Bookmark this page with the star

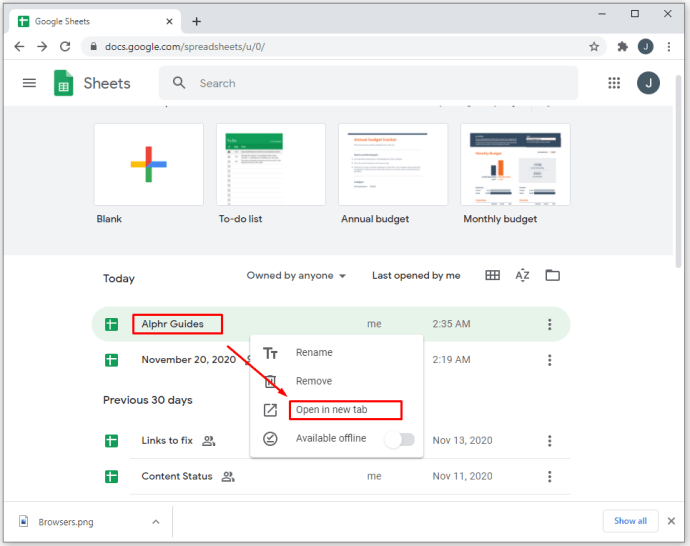[594, 47]
